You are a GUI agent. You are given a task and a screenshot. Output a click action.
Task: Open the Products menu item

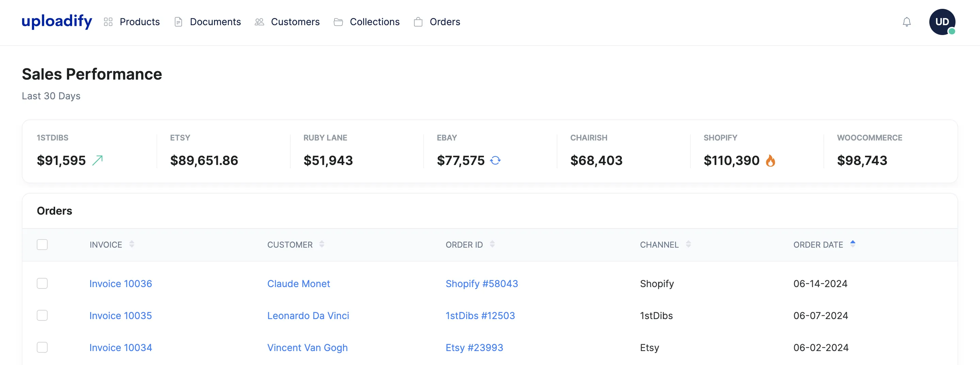[x=140, y=22]
